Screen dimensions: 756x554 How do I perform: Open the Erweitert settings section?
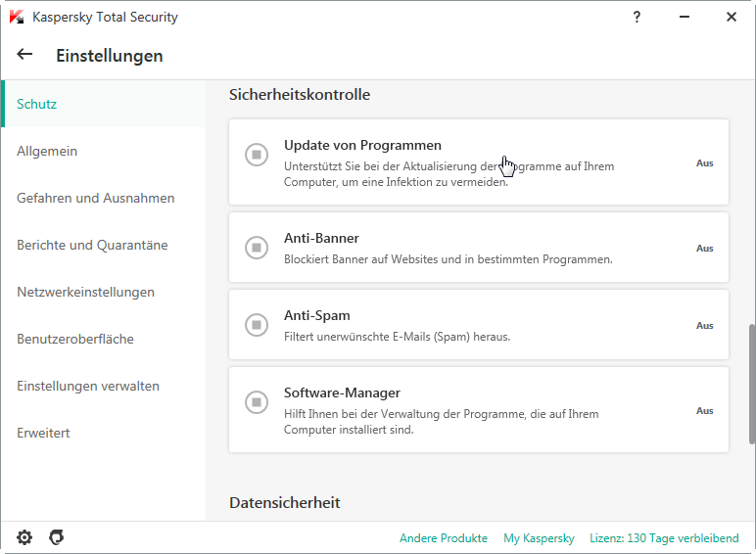click(43, 433)
